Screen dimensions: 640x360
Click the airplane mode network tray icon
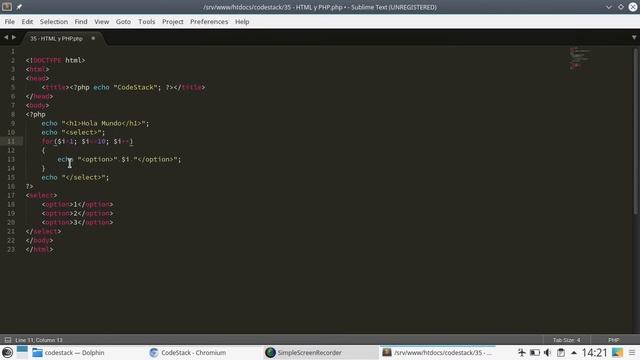pyautogui.click(x=522, y=352)
